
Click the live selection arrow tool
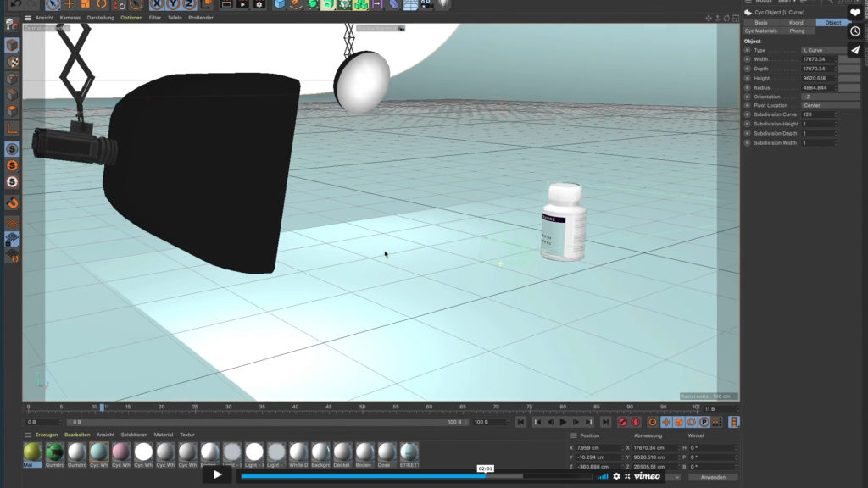point(53,4)
